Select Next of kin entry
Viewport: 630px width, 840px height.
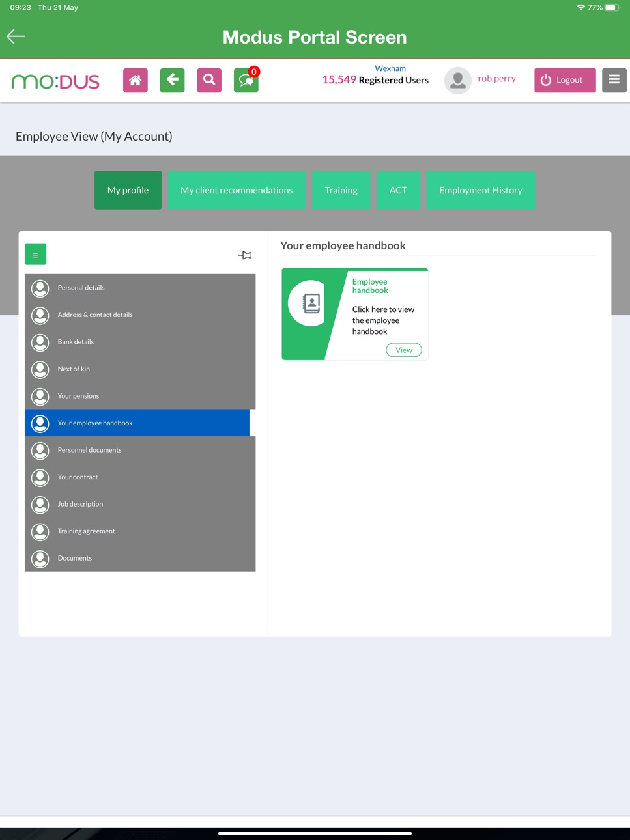click(140, 369)
